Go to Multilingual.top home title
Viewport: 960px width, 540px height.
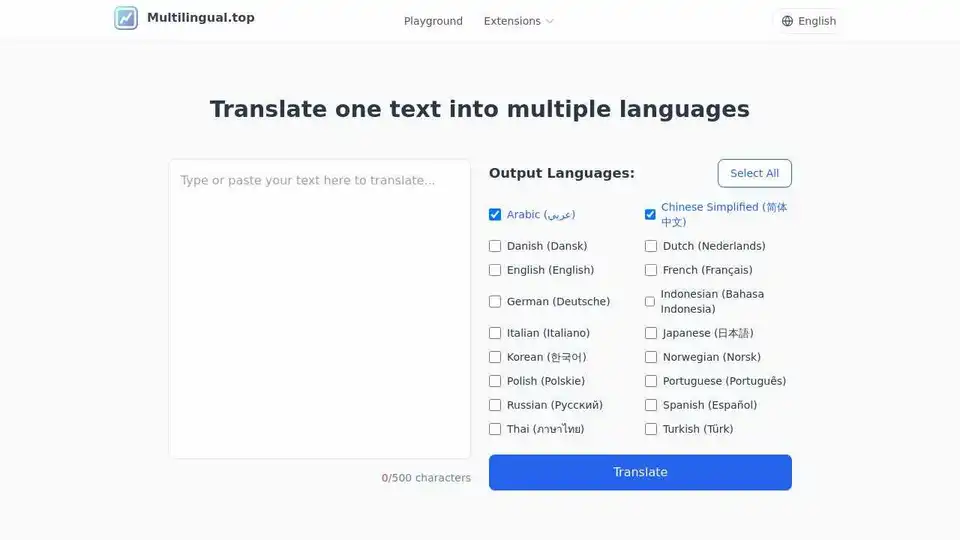201,18
